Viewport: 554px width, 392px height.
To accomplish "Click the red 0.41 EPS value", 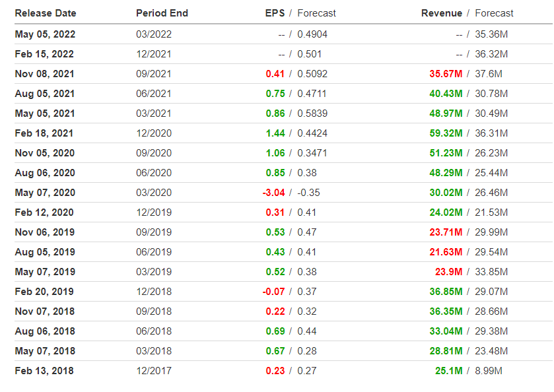I will (x=275, y=74).
